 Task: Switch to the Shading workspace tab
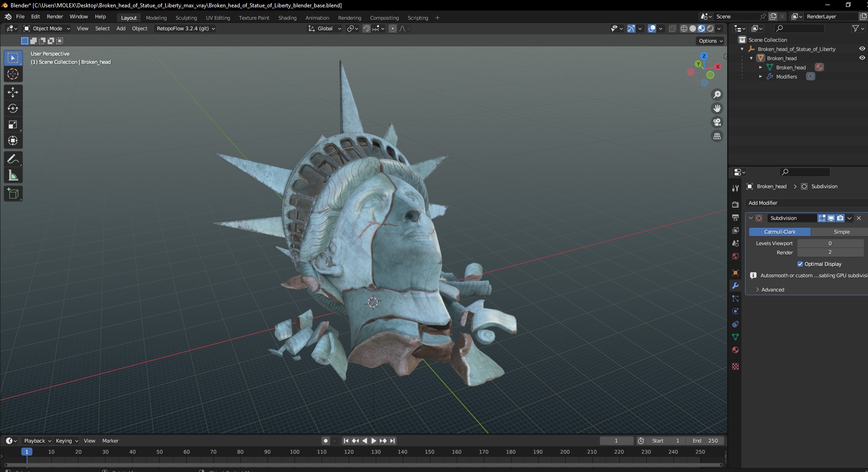click(287, 18)
